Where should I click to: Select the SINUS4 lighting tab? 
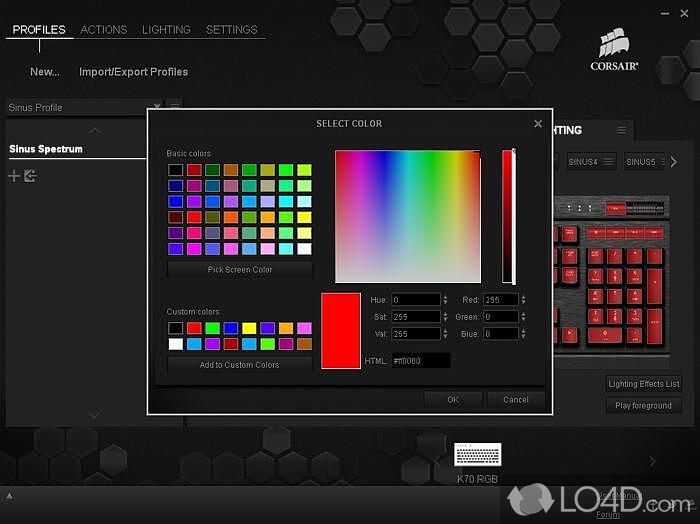591,162
